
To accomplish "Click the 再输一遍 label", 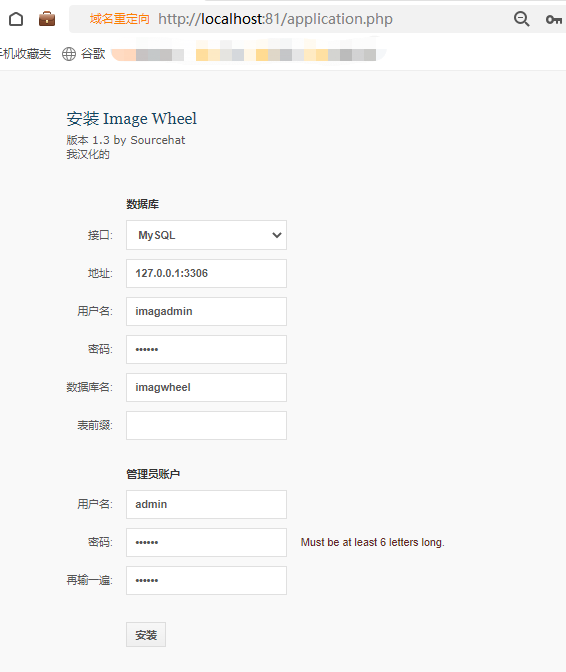I will pyautogui.click(x=90, y=581).
